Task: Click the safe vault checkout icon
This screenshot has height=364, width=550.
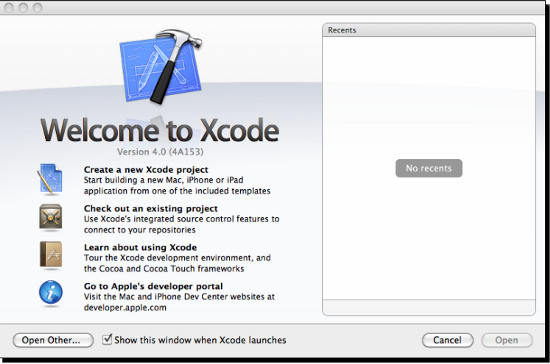Action: point(51,217)
